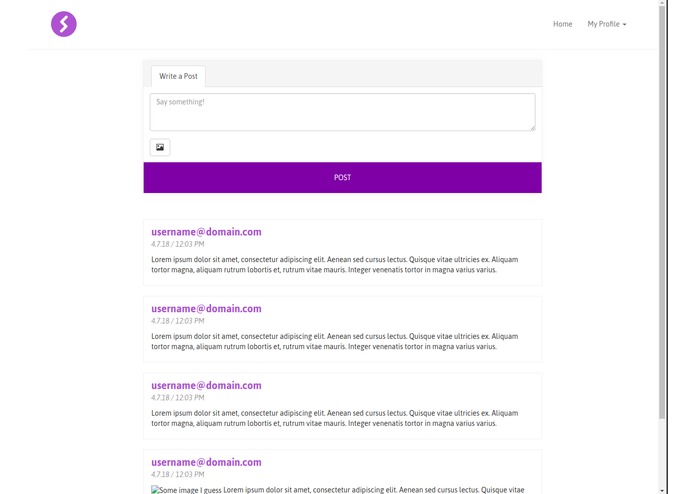The height and width of the screenshot is (494, 695).
Task: Click the scrollbar down arrow
Action: tap(662, 491)
